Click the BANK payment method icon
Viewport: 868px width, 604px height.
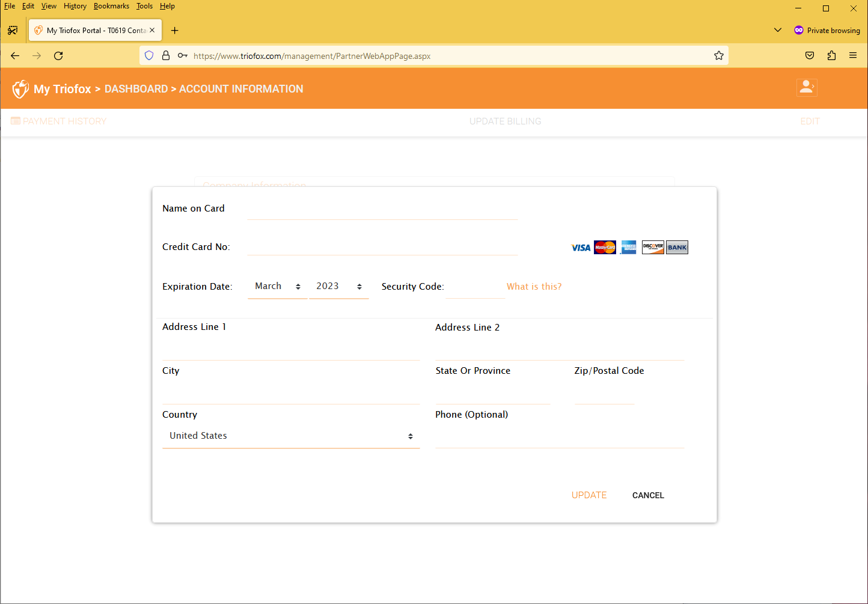click(x=677, y=247)
